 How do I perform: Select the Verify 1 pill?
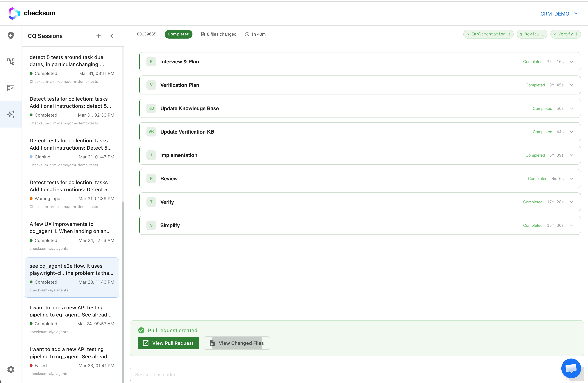[565, 34]
